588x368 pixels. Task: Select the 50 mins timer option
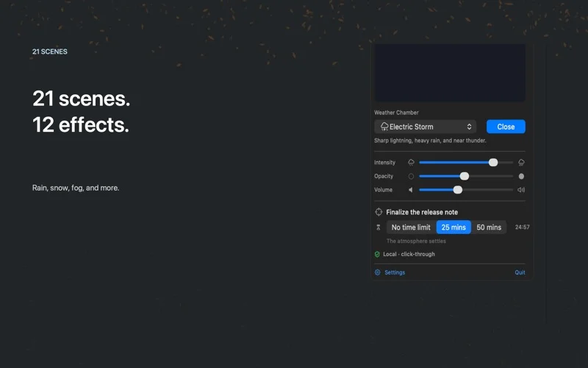(x=489, y=227)
